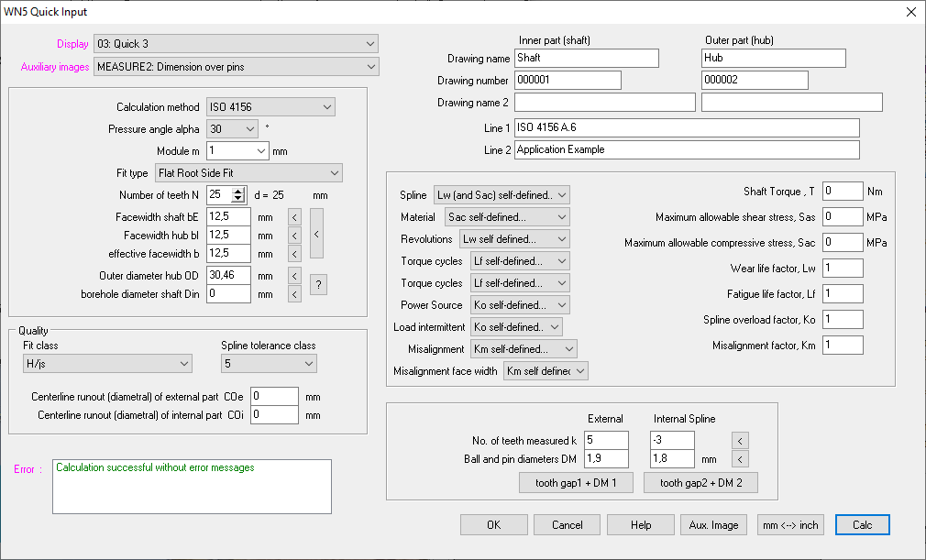The width and height of the screenshot is (926, 560).
Task: Open the Auxiliary images MEASURE2 dropdown
Action: tap(237, 66)
